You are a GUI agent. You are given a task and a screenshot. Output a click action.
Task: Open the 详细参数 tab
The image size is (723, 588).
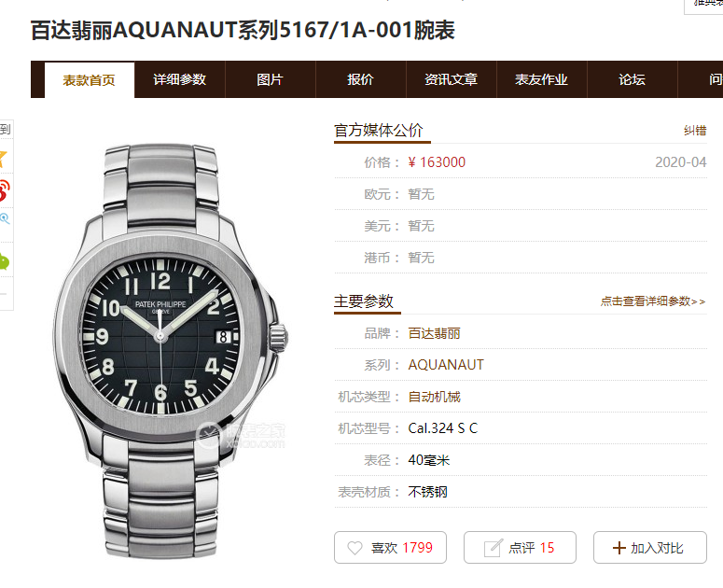[180, 79]
